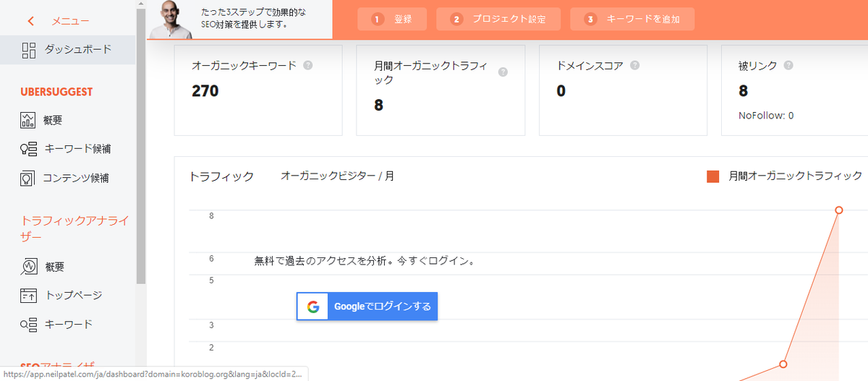Click the ドメインスコア value 0
The height and width of the screenshot is (381, 868).
click(561, 91)
